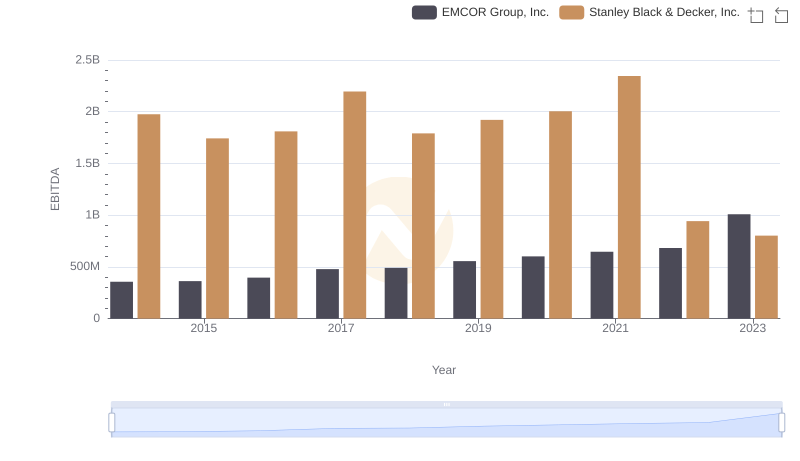Click the 1B y-axis label
Viewport: 800px width, 461px height.
pyautogui.click(x=92, y=215)
